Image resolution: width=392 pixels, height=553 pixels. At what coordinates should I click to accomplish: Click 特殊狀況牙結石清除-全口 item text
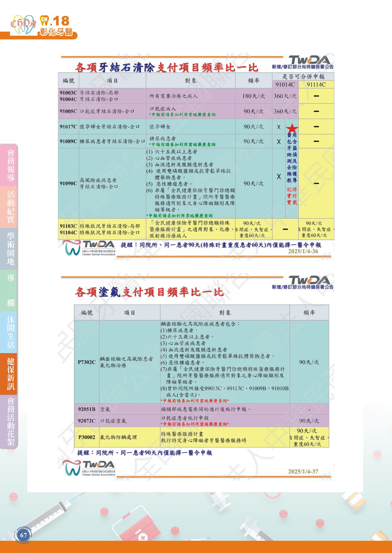tap(110, 232)
